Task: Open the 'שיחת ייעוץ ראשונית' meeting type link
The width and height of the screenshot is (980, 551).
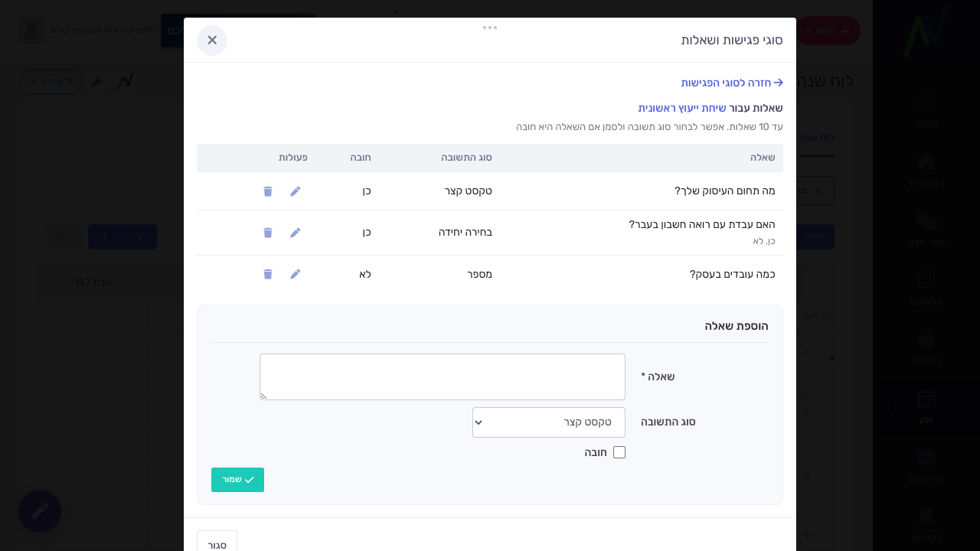Action: 682,108
